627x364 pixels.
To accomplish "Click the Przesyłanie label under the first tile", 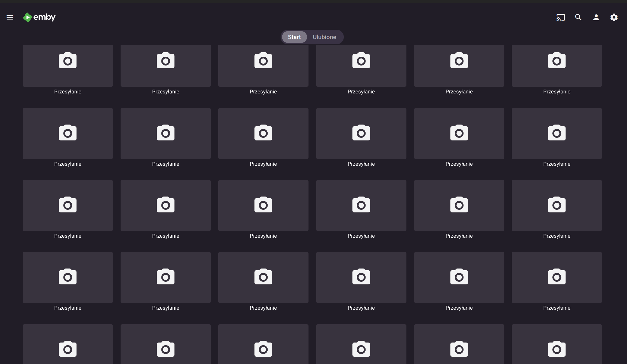I will (x=67, y=91).
